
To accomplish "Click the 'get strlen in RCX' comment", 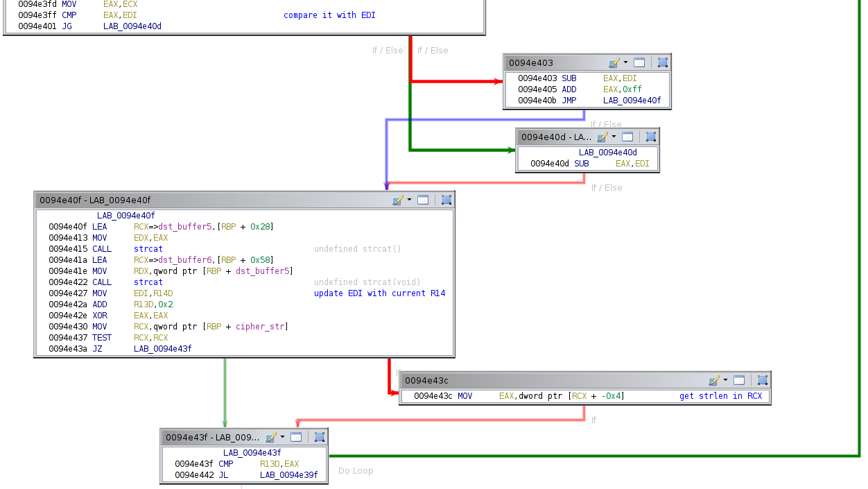I will pyautogui.click(x=720, y=396).
